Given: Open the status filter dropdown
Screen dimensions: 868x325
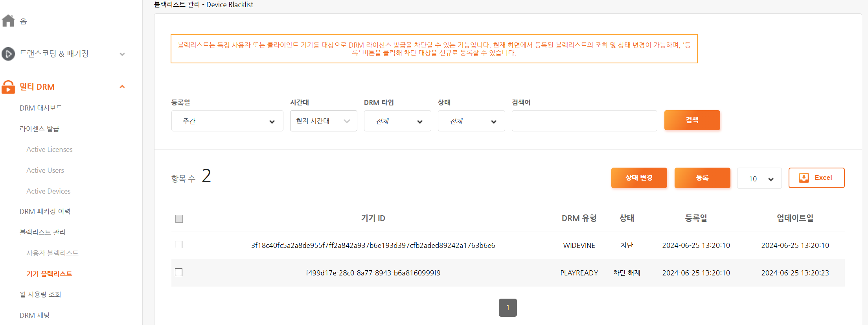Looking at the screenshot, I should pos(471,121).
